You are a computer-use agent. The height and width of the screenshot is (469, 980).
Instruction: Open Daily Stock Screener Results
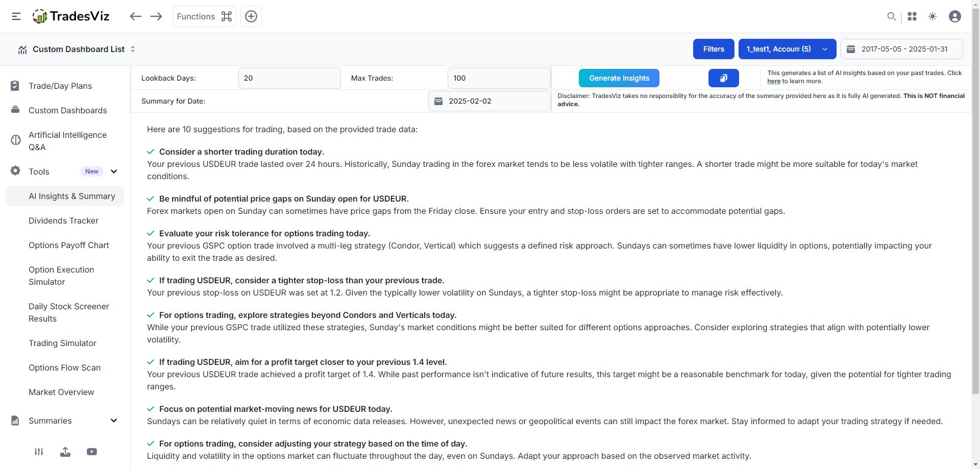click(69, 312)
